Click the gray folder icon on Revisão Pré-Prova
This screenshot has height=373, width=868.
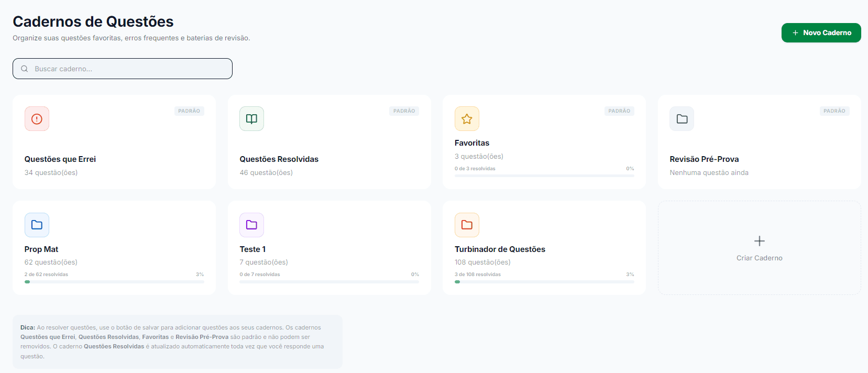pyautogui.click(x=682, y=119)
